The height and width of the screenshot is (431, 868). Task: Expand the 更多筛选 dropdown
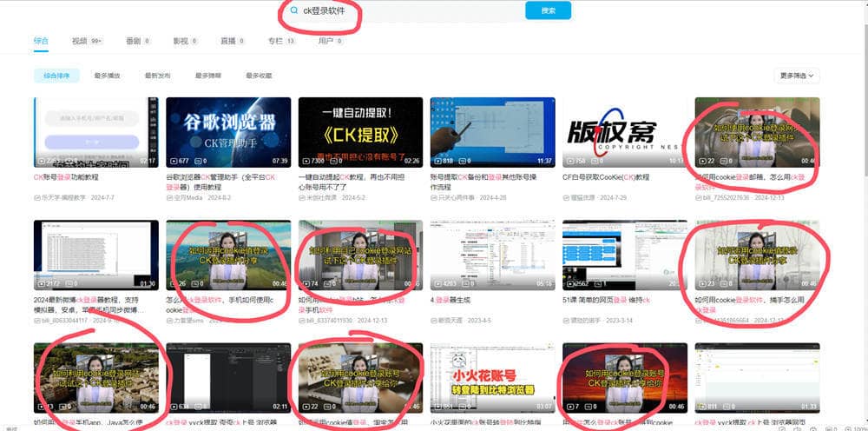(x=797, y=76)
